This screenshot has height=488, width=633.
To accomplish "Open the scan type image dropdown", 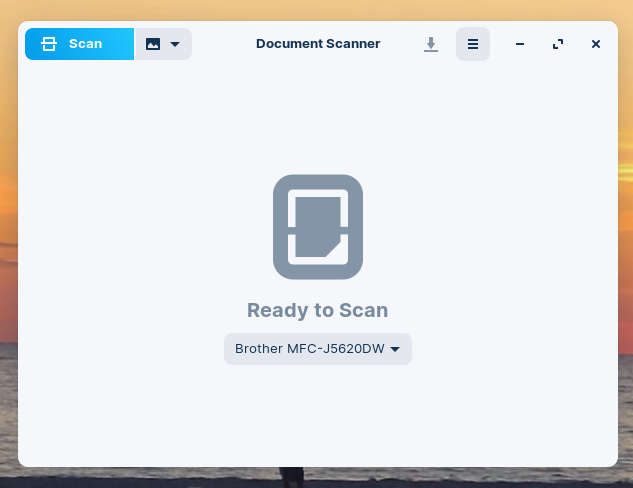I will pyautogui.click(x=163, y=44).
